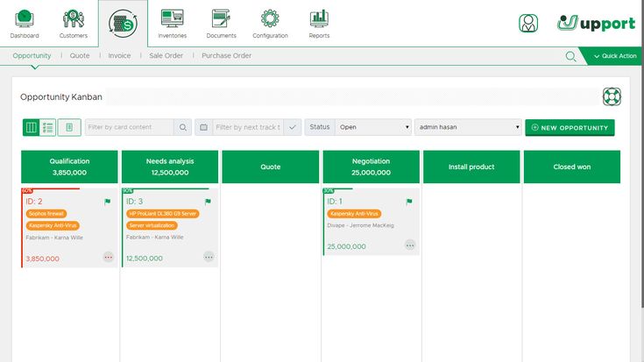Click the lifebuoy help icon

click(x=612, y=96)
